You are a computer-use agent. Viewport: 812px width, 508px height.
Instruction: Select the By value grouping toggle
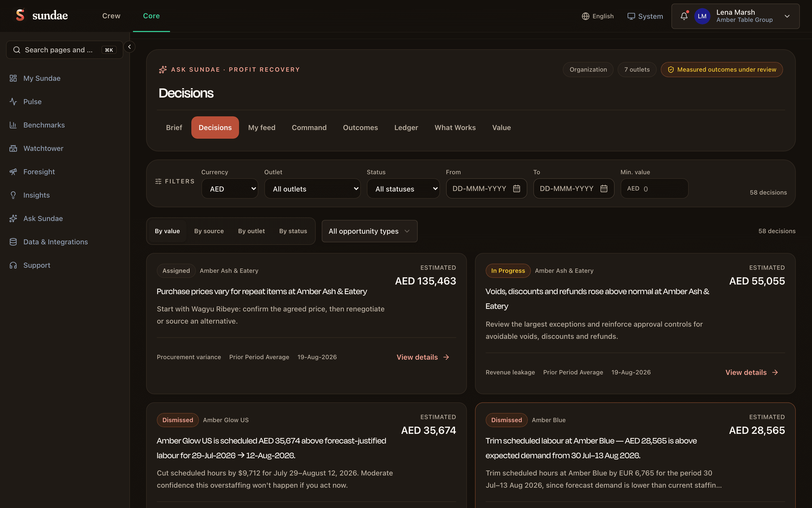(x=167, y=231)
